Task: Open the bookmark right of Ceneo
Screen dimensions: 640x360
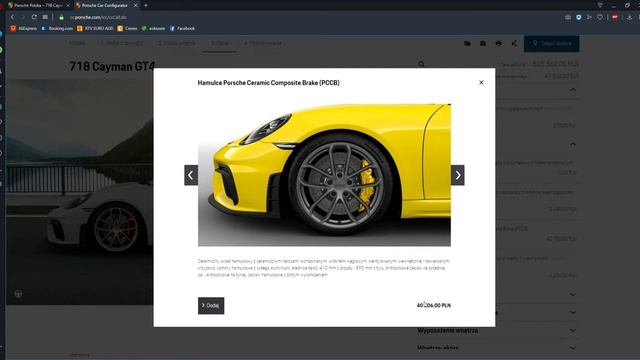Action: (153, 29)
